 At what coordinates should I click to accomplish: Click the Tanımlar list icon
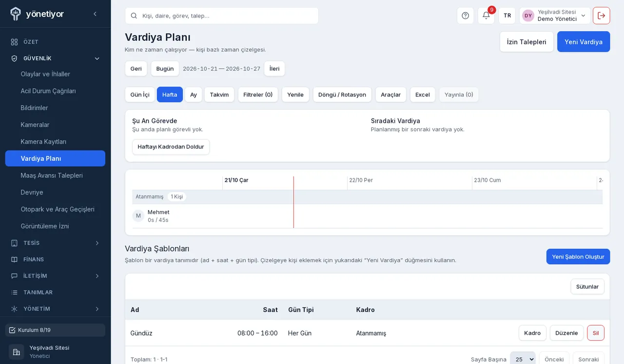click(x=14, y=292)
